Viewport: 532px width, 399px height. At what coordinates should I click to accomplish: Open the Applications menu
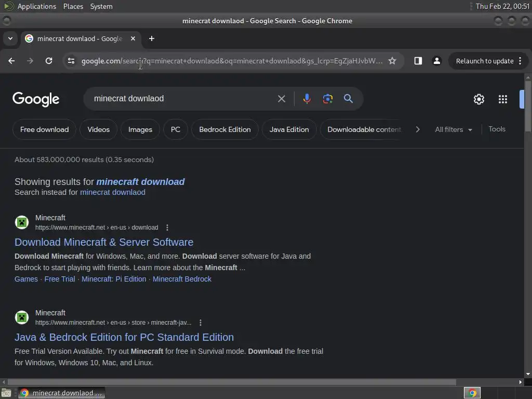[37, 6]
